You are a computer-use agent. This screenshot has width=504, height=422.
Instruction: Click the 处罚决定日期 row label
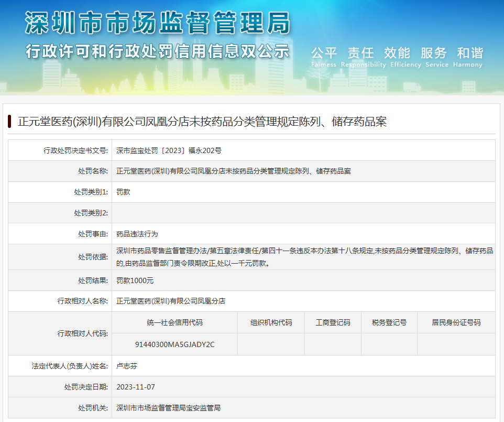(86, 387)
